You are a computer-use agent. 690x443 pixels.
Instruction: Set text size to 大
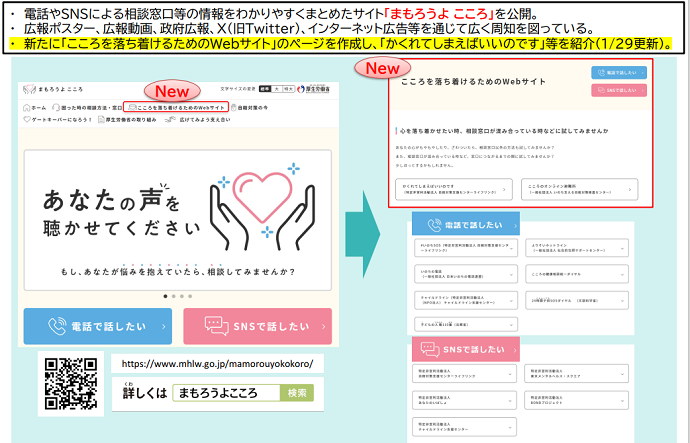point(277,89)
